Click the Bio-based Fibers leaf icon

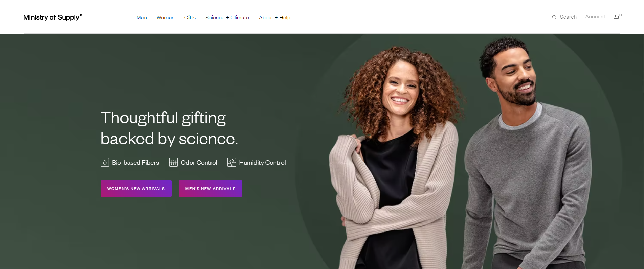click(105, 163)
